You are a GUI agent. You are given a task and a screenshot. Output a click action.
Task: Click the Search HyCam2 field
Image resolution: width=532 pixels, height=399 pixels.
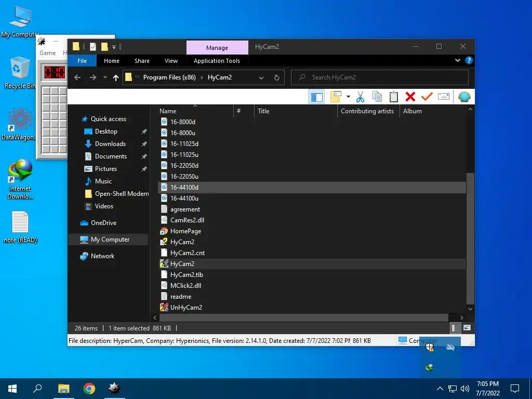click(x=380, y=77)
